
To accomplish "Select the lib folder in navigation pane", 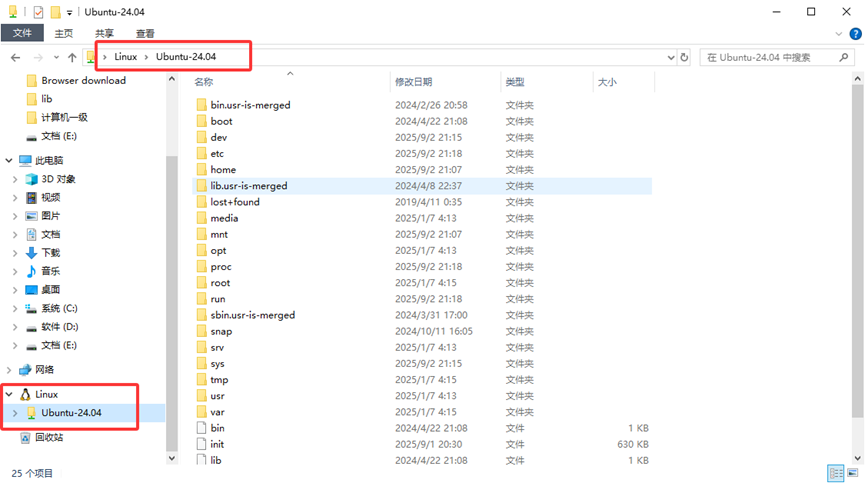I will coord(46,99).
